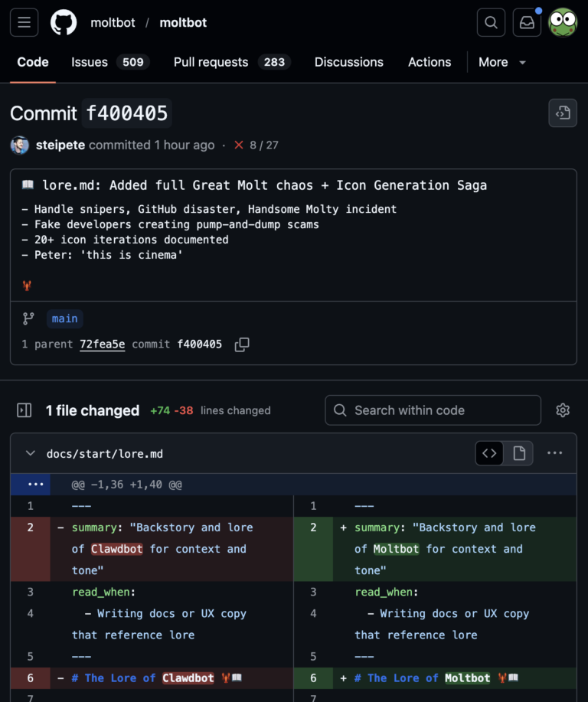Switch diff to rich file view
The width and height of the screenshot is (588, 702).
point(519,452)
